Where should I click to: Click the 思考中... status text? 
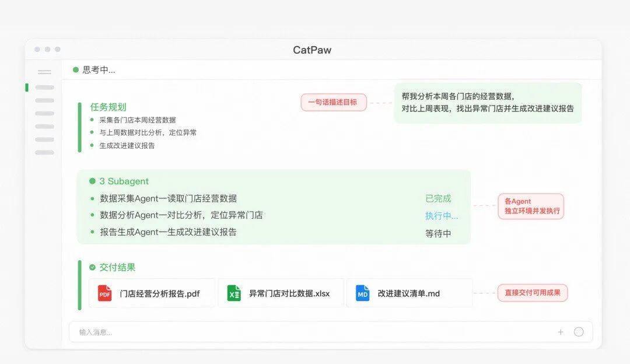click(99, 70)
